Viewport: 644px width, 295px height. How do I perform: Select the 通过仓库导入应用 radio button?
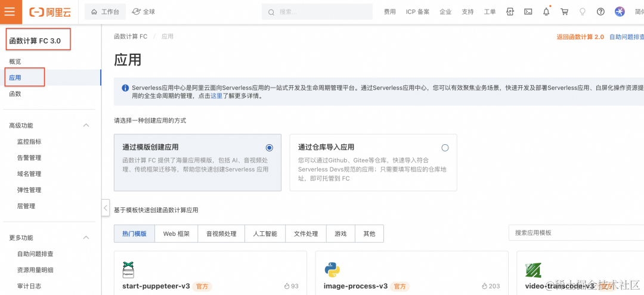445,148
